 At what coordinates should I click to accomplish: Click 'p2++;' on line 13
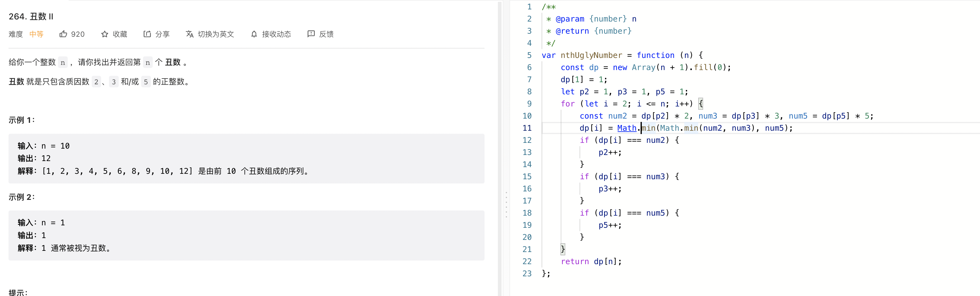coord(610,152)
